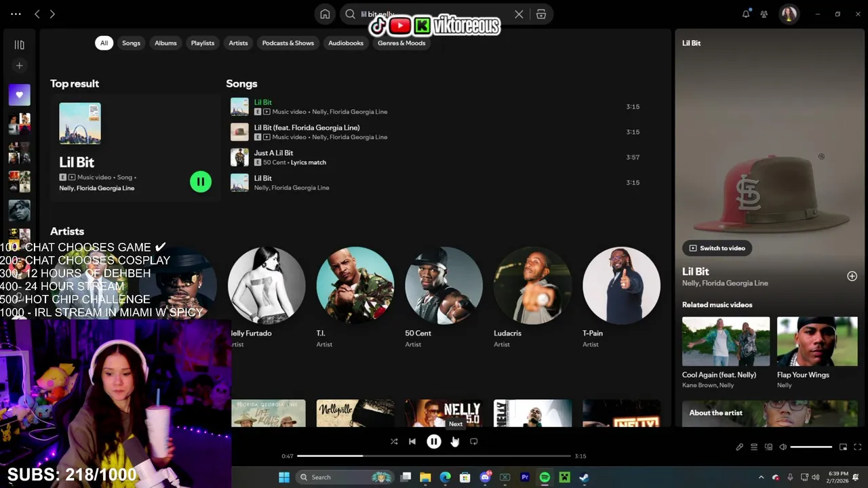
Task: Open the About the artist card
Action: 770,413
